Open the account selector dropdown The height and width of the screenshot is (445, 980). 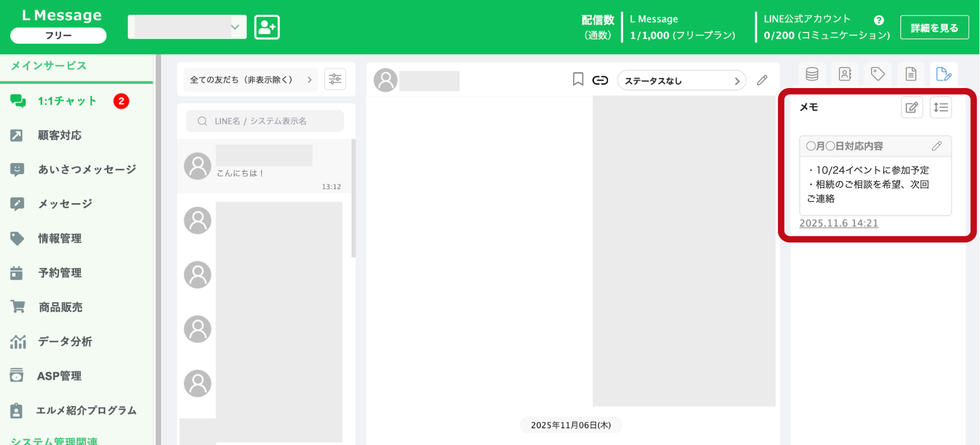coord(187,27)
